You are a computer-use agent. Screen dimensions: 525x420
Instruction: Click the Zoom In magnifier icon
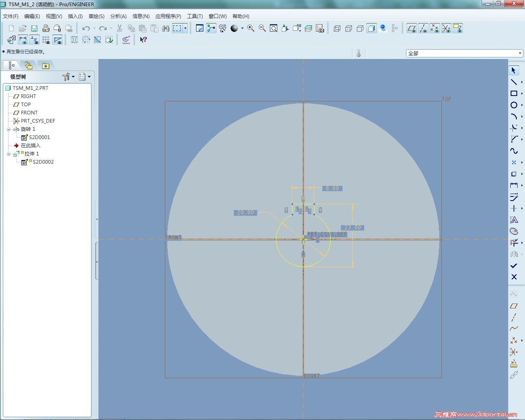[251, 28]
